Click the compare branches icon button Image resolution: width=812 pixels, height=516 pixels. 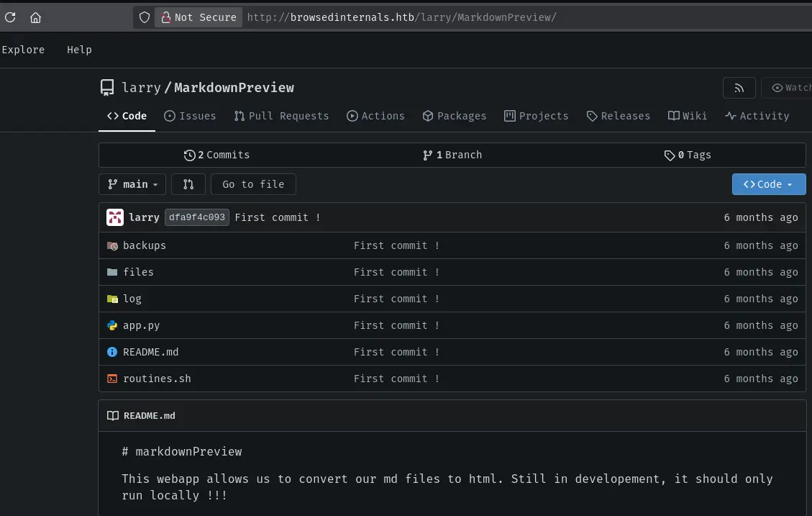coord(188,184)
